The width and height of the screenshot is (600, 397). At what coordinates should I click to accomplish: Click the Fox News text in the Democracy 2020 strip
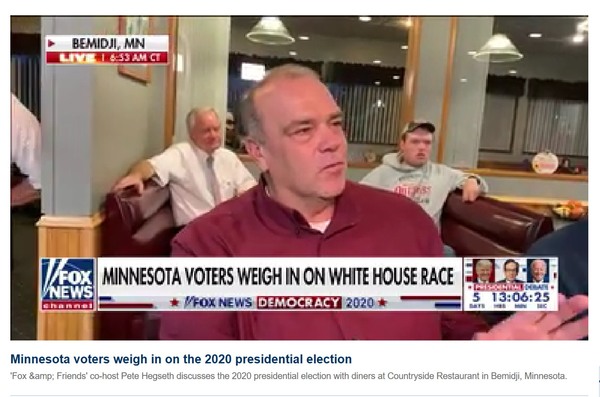[218, 302]
